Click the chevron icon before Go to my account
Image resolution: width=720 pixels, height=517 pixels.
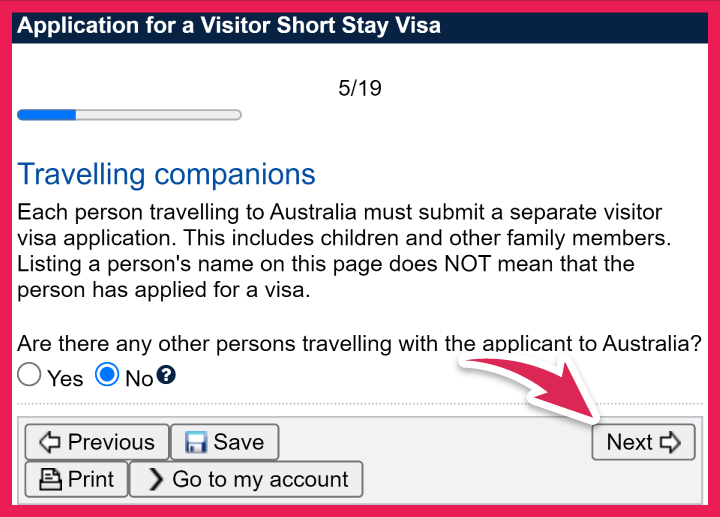pyautogui.click(x=155, y=480)
